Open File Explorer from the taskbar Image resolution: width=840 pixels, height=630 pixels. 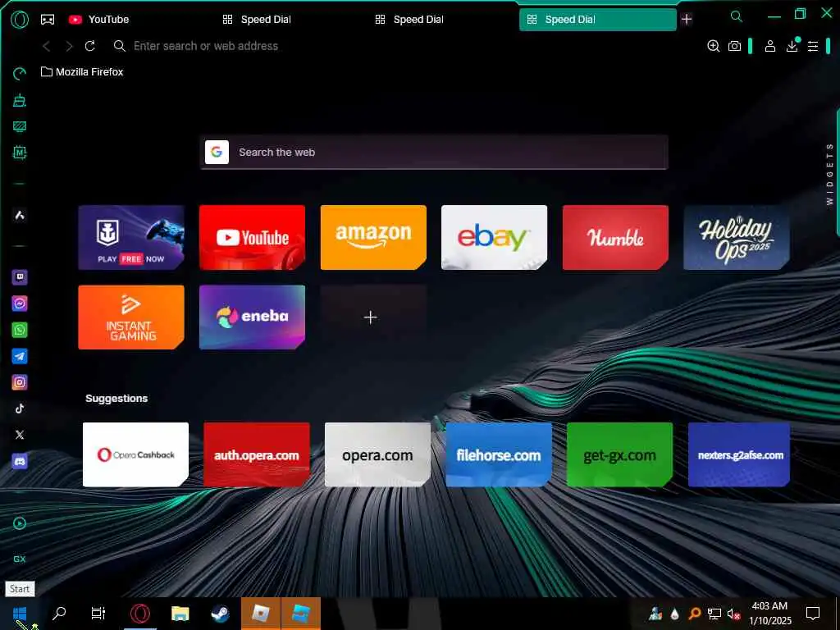click(180, 614)
